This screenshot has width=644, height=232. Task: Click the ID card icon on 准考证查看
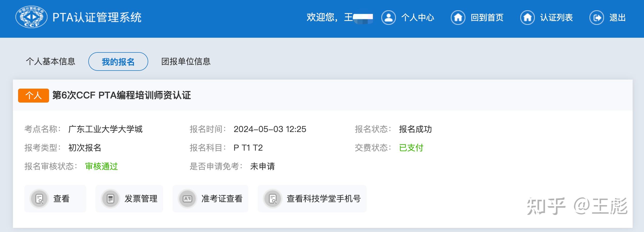pos(187,198)
